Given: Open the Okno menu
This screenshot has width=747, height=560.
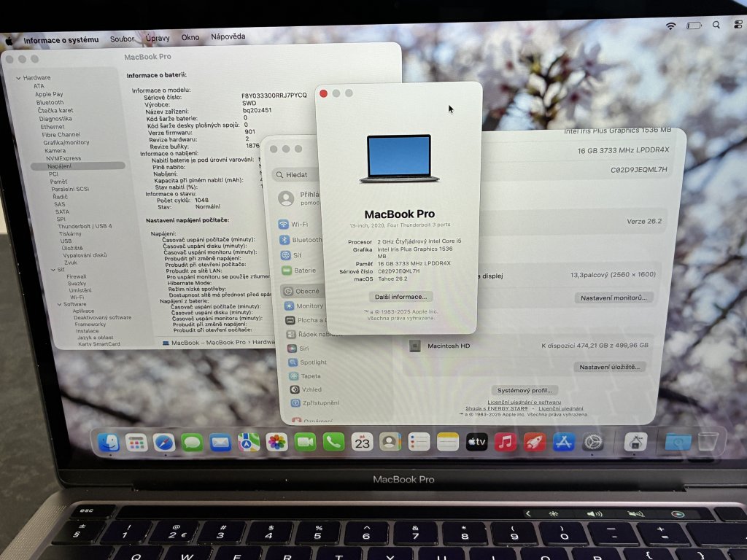Looking at the screenshot, I should [190, 37].
